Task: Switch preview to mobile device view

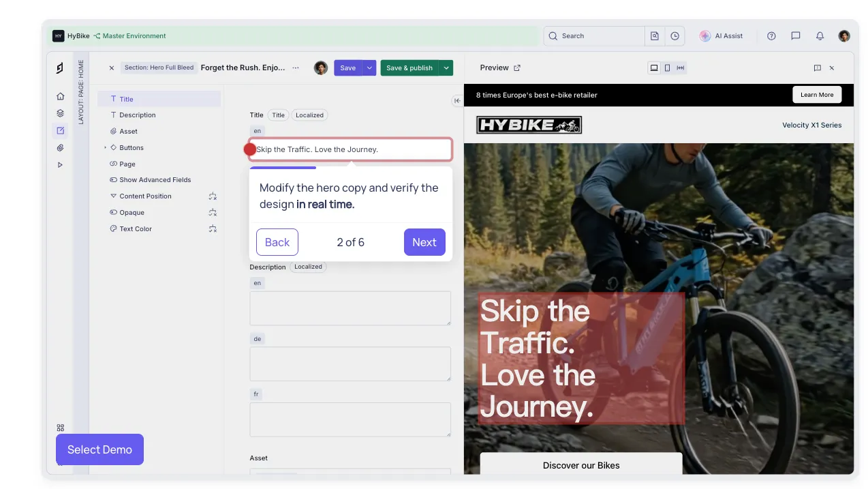Action: 667,68
